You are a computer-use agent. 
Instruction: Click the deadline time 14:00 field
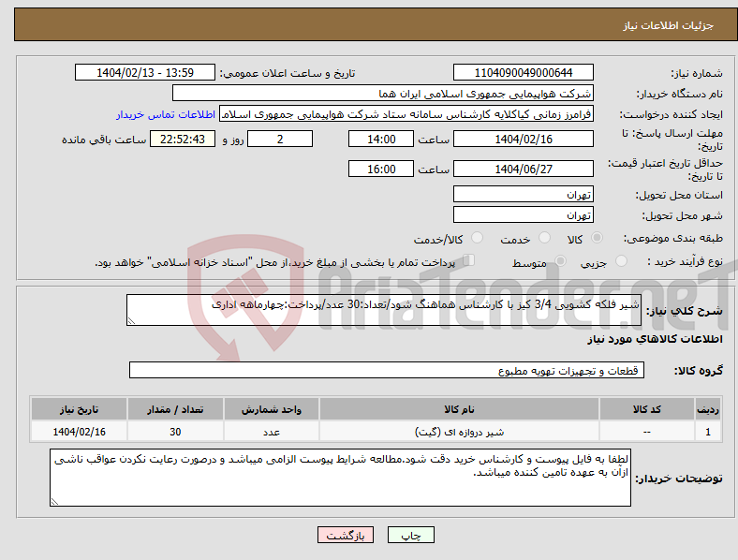coord(381,139)
